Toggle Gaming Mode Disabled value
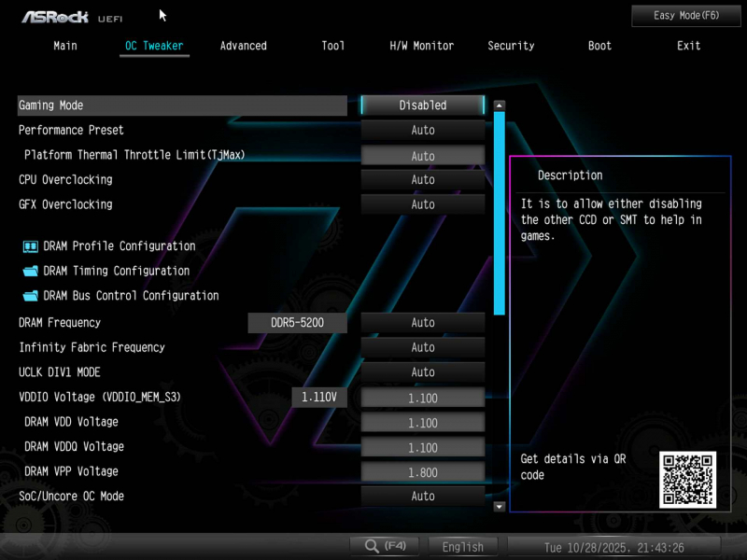 423,105
